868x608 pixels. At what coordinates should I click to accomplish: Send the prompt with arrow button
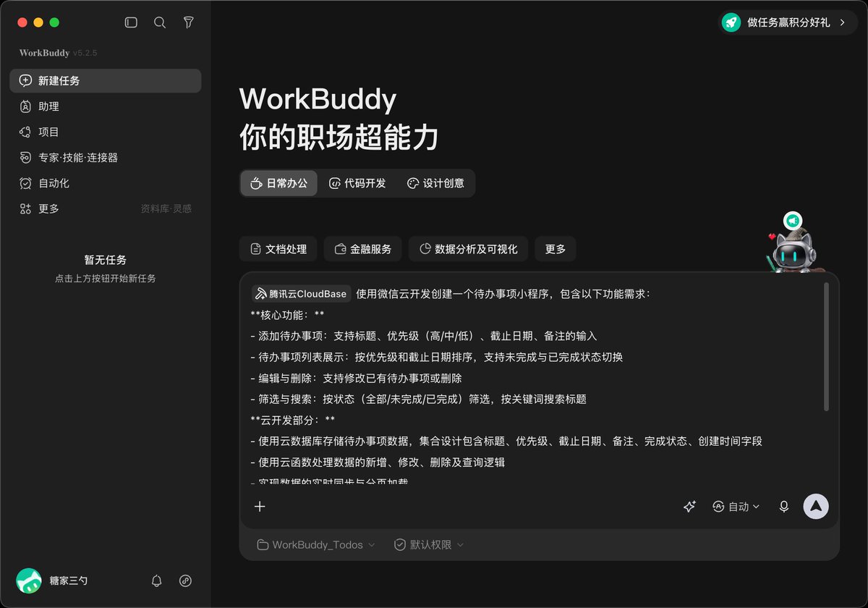[816, 507]
